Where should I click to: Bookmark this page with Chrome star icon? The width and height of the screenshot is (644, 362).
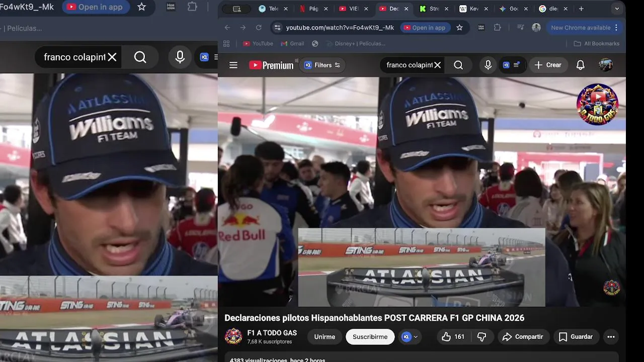tap(459, 28)
